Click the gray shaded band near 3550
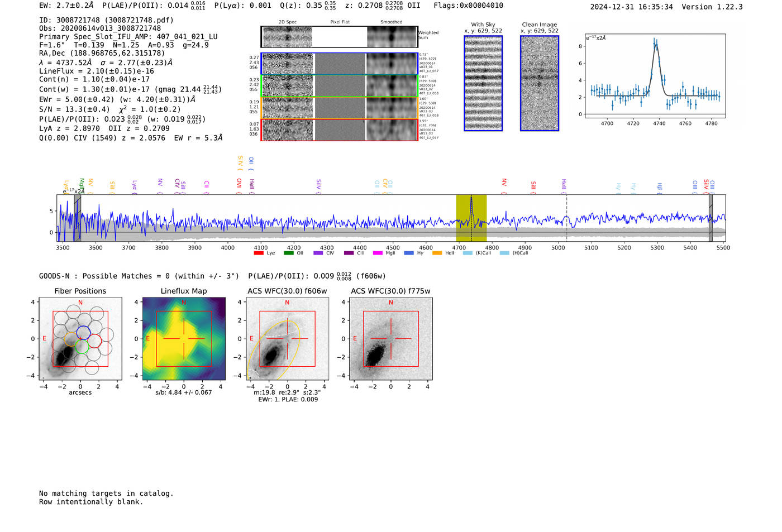The height and width of the screenshot is (532, 782). click(78, 218)
